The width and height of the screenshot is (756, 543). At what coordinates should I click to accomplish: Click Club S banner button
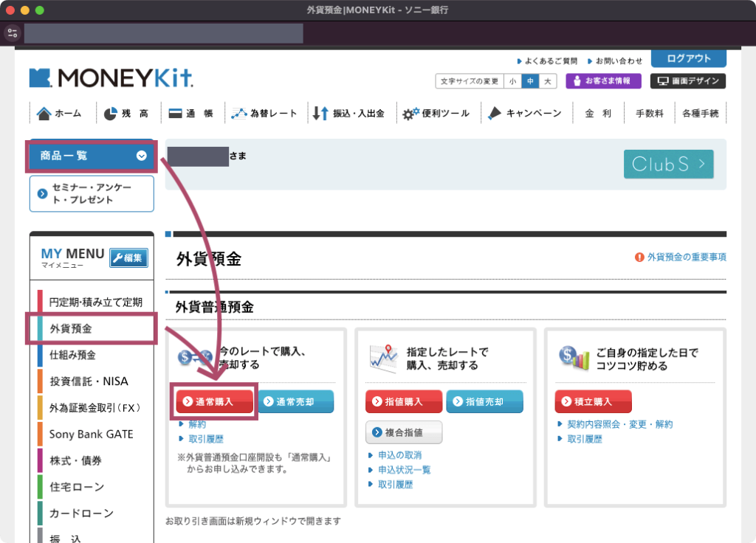668,165
